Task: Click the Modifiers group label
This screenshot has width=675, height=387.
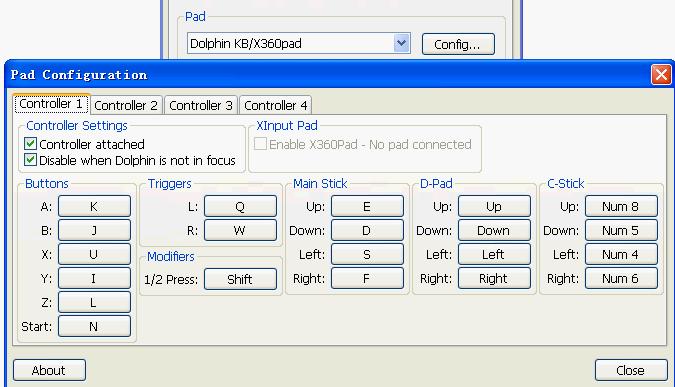Action: [x=170, y=257]
